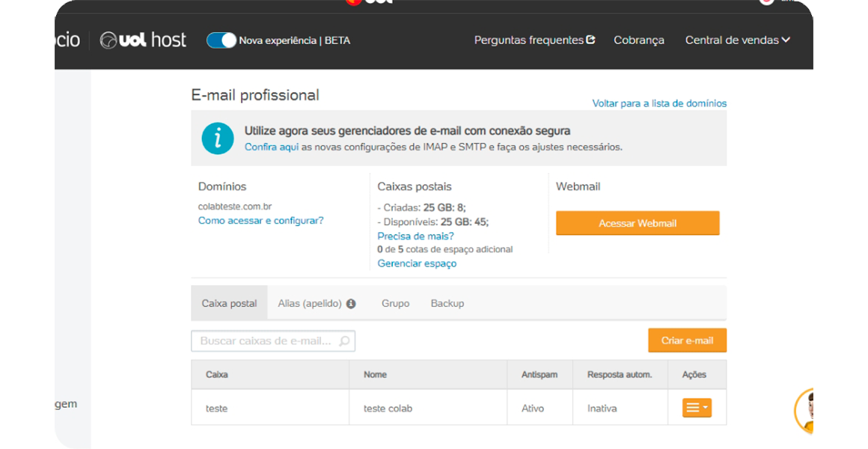
Task: Click the colabteste.com.br domain text
Action: [x=235, y=207]
